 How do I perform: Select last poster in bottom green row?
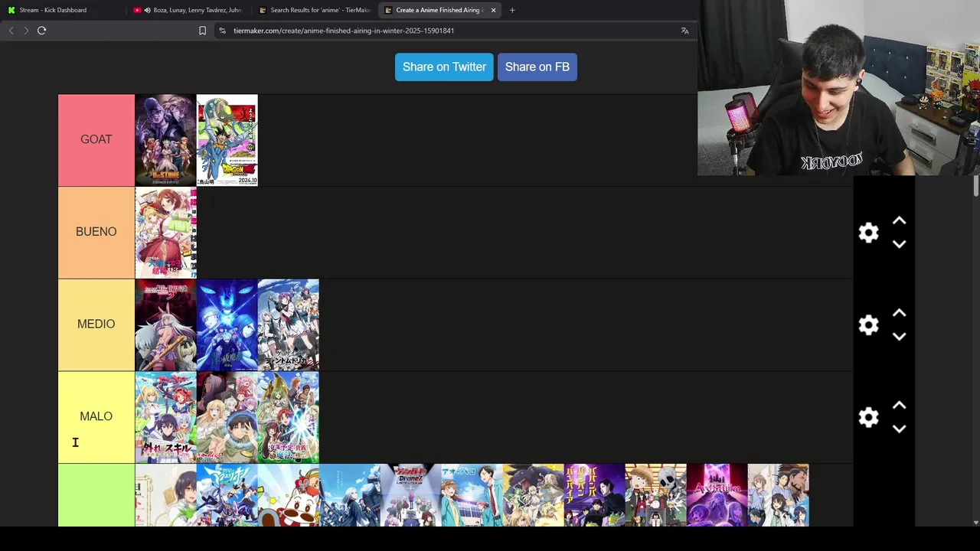pos(778,495)
